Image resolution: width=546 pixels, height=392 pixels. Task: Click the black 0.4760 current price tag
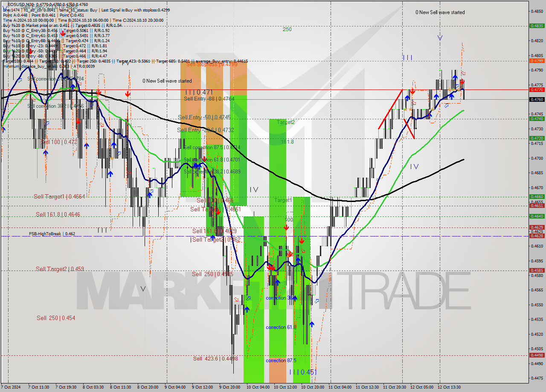(536, 99)
